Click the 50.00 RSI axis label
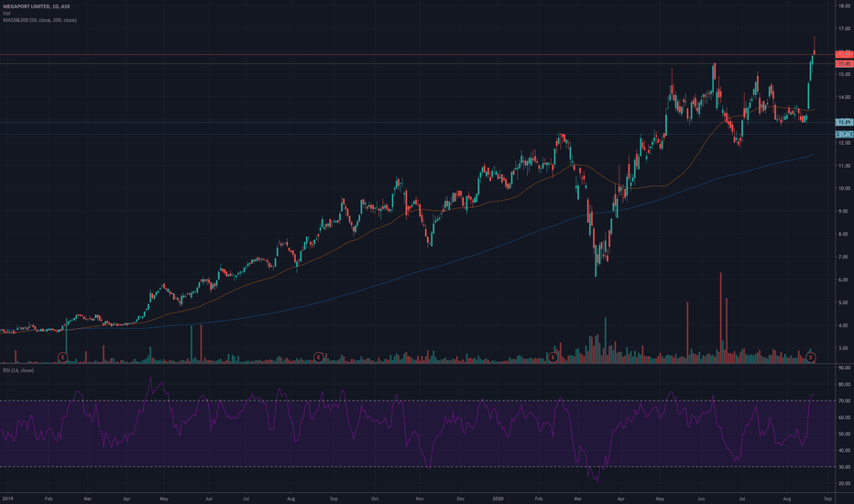The height and width of the screenshot is (504, 854). [845, 434]
